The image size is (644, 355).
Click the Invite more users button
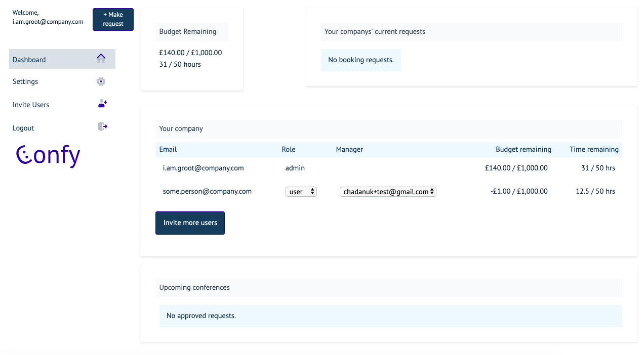(x=190, y=223)
